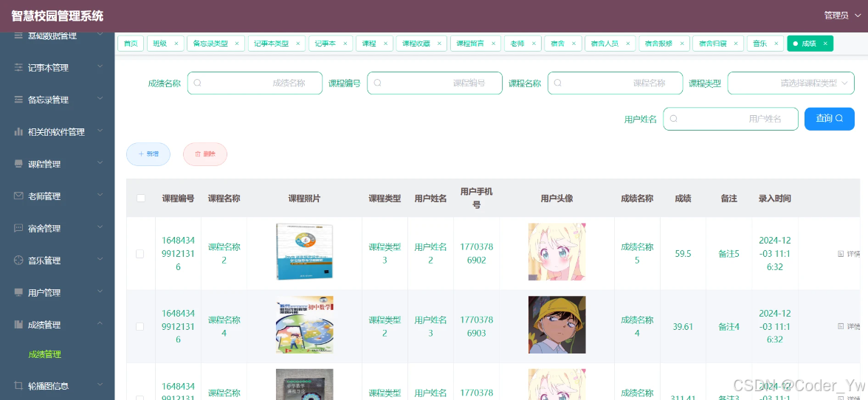Viewport: 868px width, 400px height.
Task: Click search icon in 成绩名称 field
Action: pyautogui.click(x=197, y=83)
